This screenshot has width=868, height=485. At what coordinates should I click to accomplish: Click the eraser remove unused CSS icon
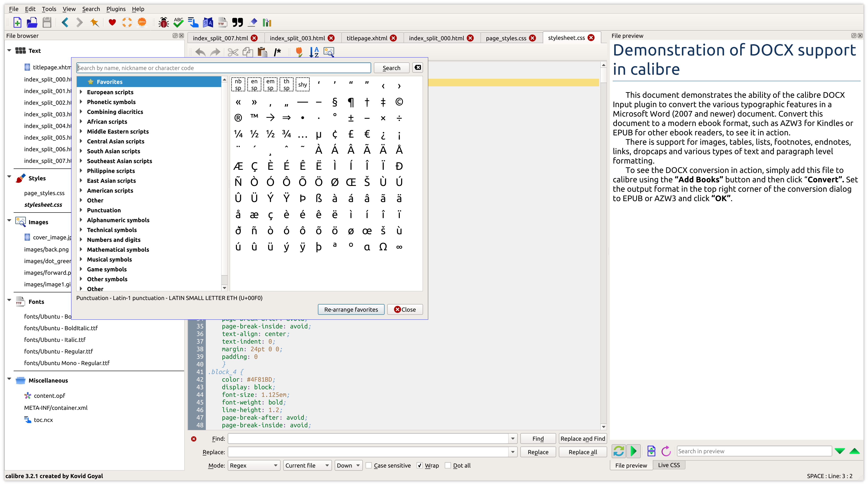point(253,23)
